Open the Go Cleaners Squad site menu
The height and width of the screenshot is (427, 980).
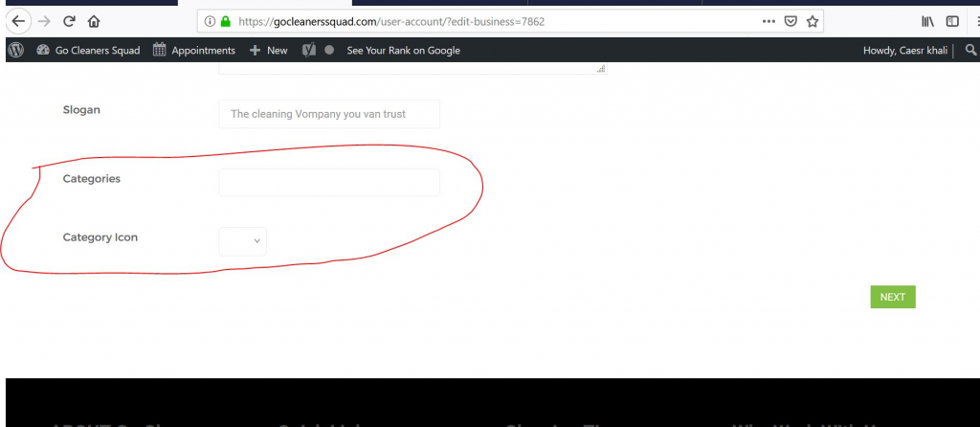[88, 50]
